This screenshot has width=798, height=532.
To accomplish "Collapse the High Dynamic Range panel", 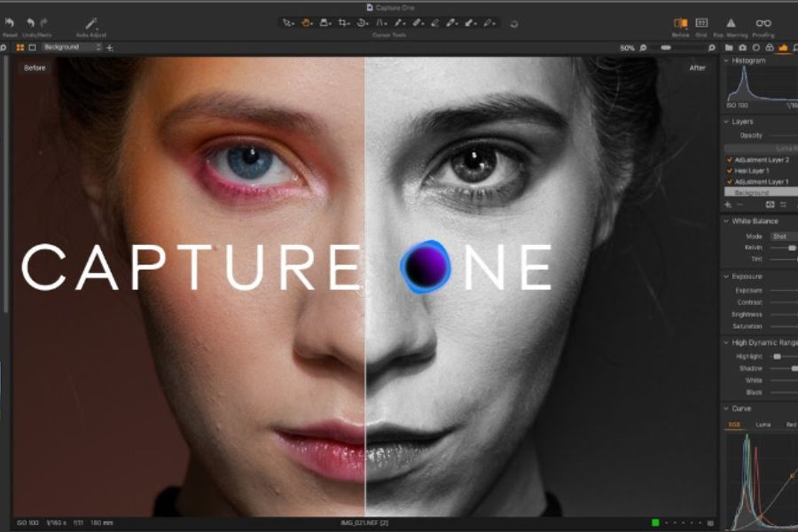I will pyautogui.click(x=726, y=342).
